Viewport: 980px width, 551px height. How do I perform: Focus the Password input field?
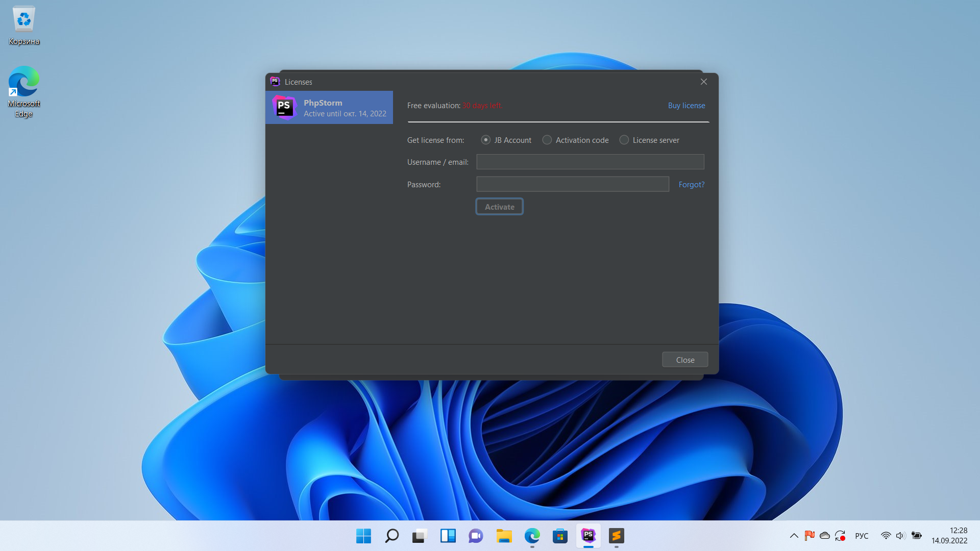click(x=572, y=184)
